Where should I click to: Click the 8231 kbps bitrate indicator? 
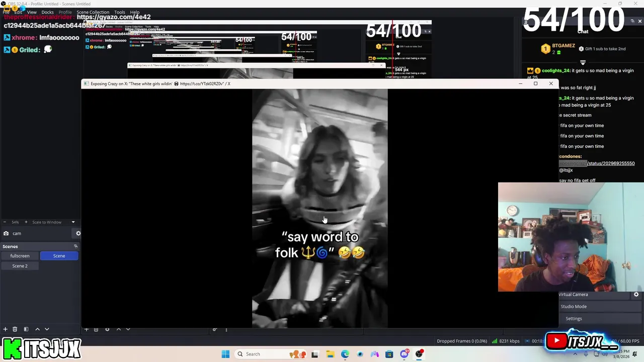[x=506, y=341]
